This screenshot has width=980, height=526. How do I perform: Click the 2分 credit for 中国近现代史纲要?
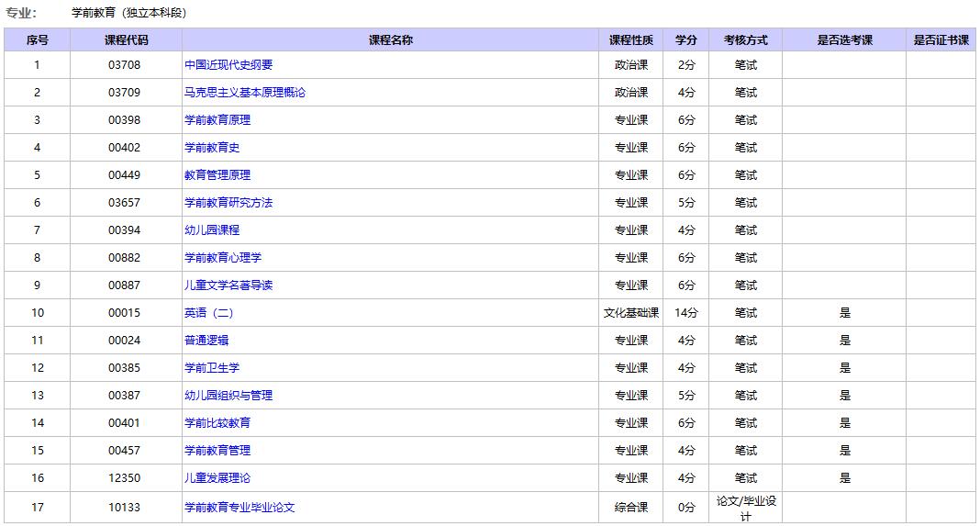pos(686,65)
